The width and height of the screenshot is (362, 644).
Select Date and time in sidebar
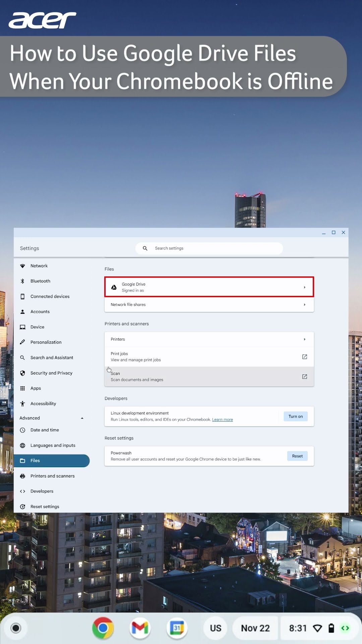[52, 430]
